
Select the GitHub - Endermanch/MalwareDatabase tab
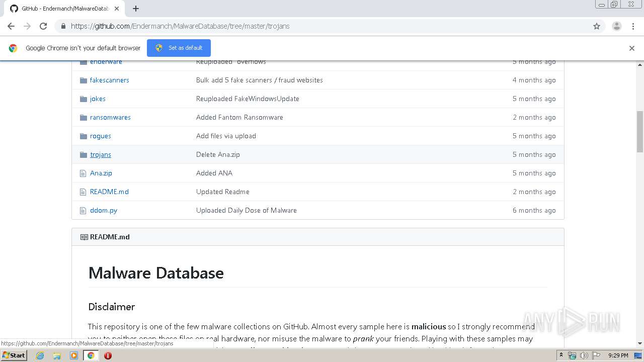(x=64, y=9)
